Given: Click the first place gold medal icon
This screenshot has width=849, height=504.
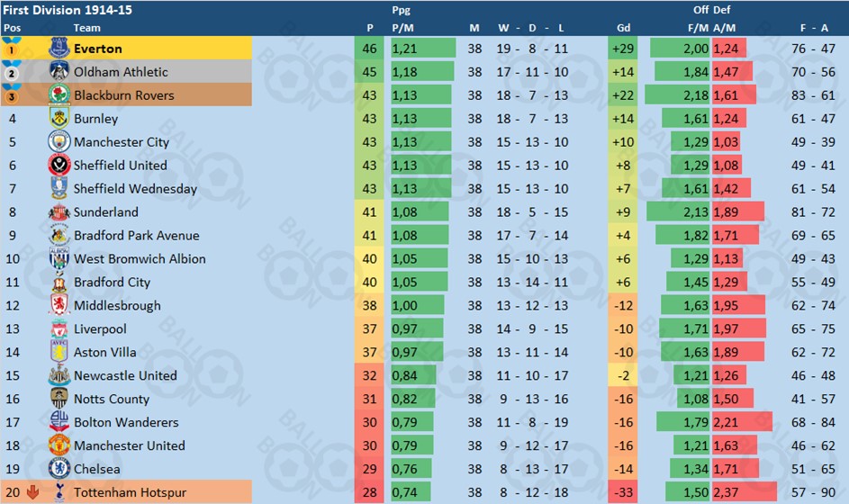Looking at the screenshot, I should 12,48.
